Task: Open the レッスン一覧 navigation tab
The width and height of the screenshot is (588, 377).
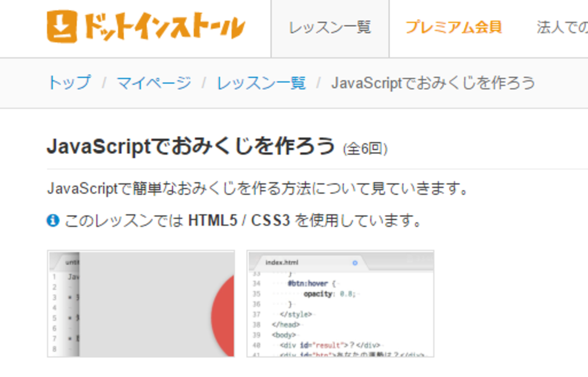Action: point(330,28)
